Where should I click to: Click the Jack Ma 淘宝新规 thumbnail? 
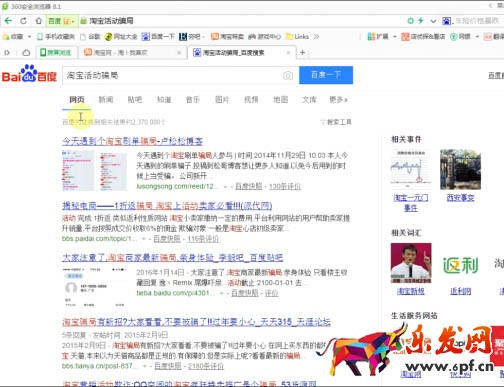pyautogui.click(x=411, y=263)
